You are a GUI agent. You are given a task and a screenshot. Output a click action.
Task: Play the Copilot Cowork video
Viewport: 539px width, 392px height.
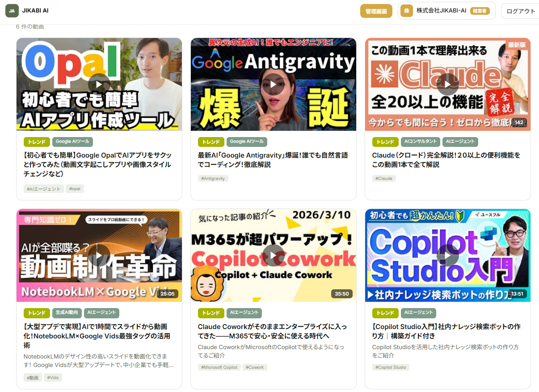point(274,255)
